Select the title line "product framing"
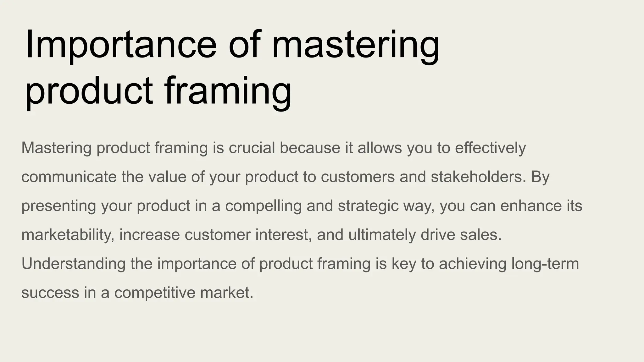 click(158, 91)
